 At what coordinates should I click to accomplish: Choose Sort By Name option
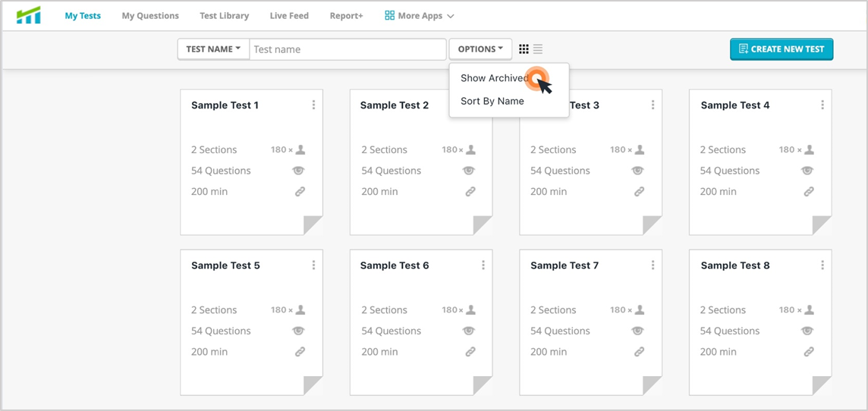492,101
